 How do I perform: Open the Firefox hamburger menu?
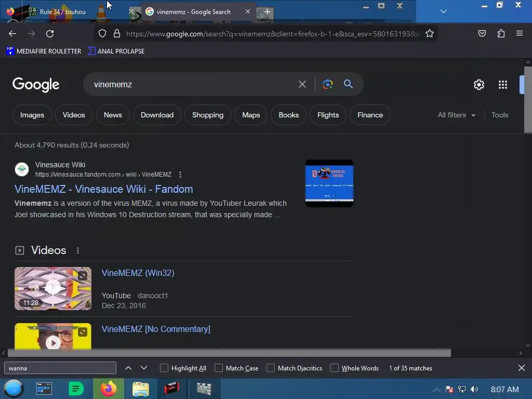coord(519,33)
